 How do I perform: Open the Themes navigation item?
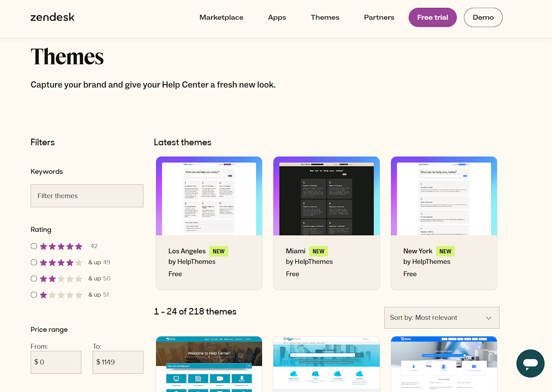[x=325, y=17]
